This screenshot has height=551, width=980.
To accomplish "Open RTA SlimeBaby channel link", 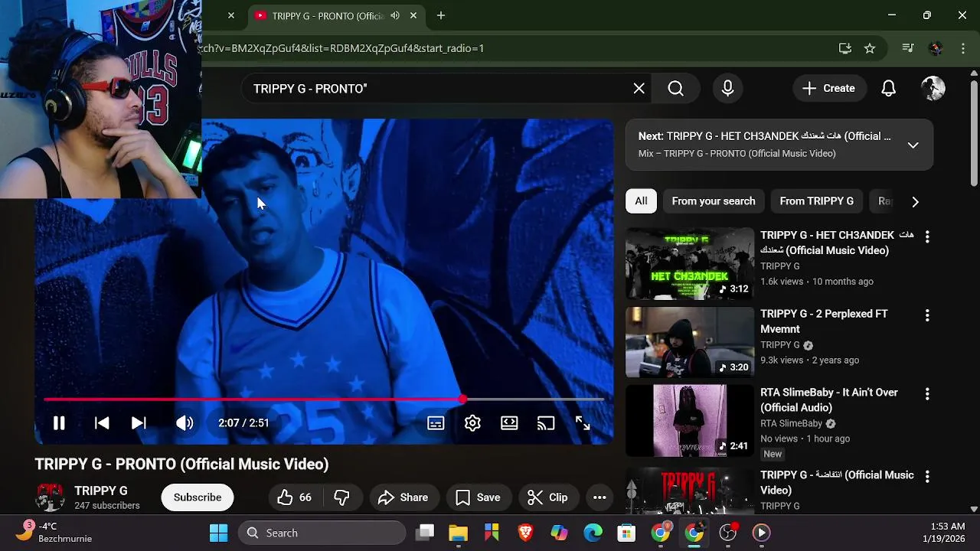I will [791, 423].
